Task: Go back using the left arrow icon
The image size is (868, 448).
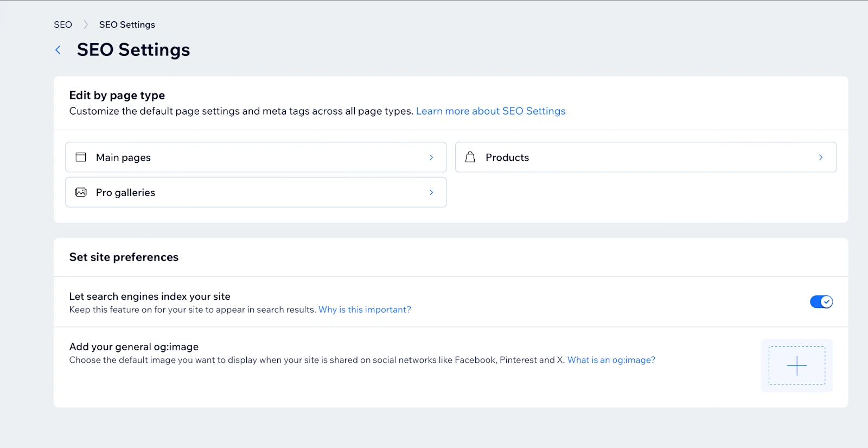Action: pos(58,50)
